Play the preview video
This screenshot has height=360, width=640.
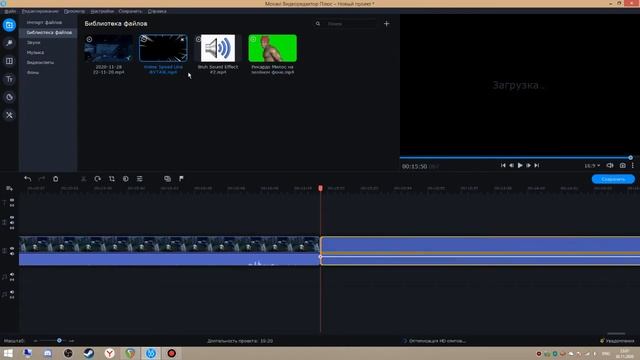click(x=520, y=165)
